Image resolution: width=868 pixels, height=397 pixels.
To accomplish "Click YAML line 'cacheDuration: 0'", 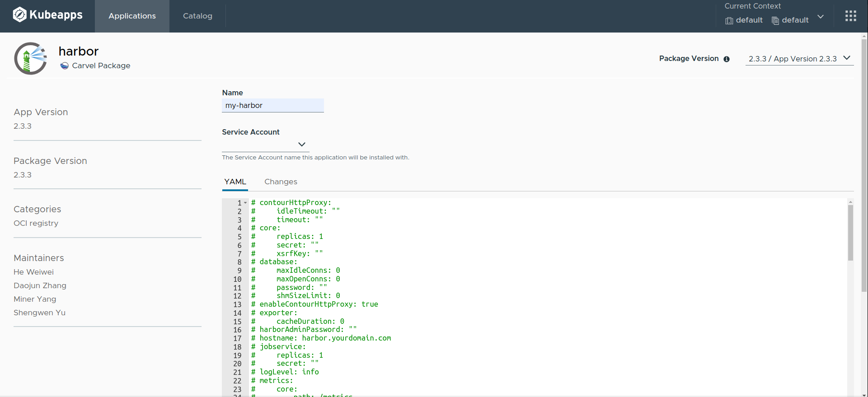I will 310,322.
